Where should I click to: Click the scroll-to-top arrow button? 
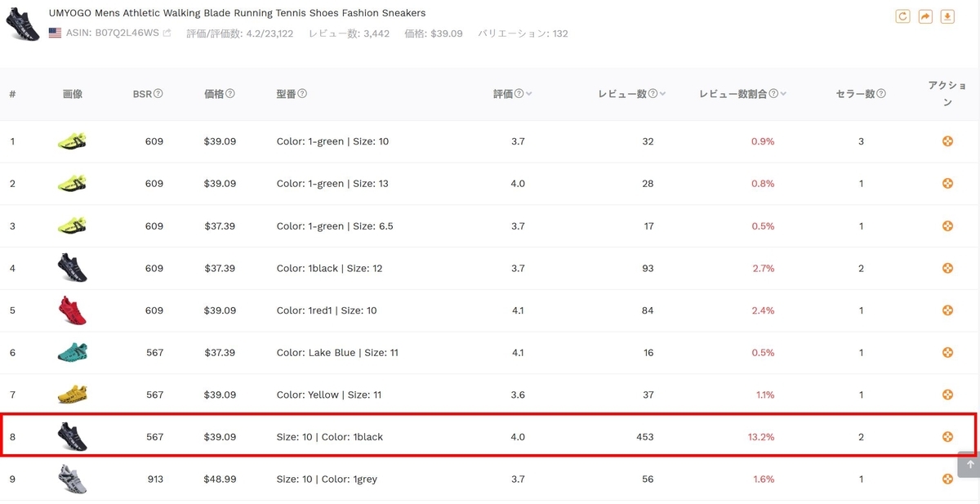click(970, 465)
